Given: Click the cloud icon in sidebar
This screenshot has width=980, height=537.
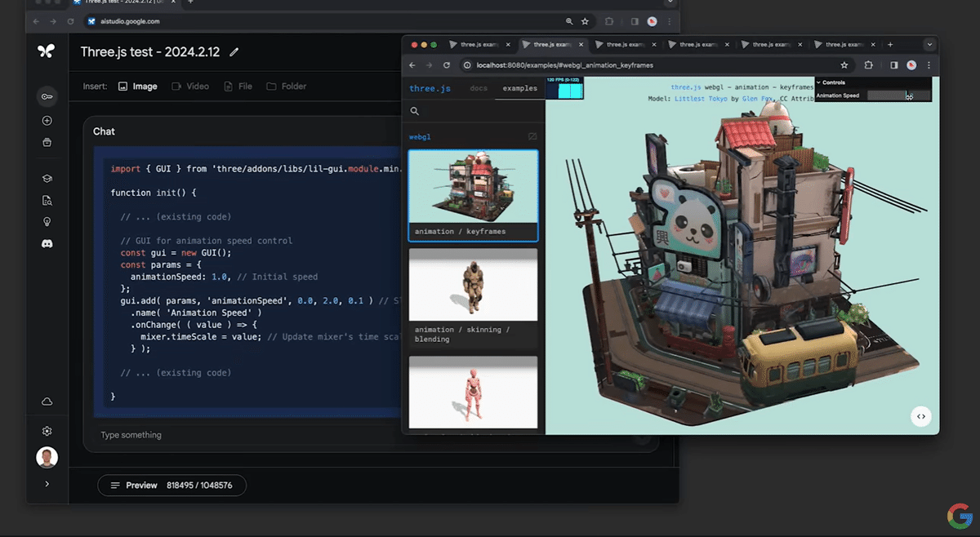Looking at the screenshot, I should (x=47, y=402).
